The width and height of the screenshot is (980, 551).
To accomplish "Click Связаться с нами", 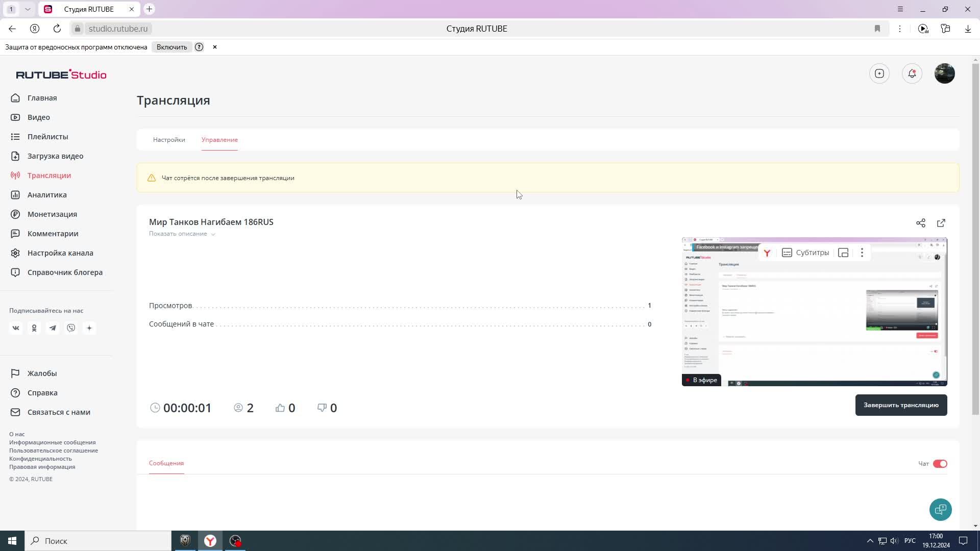I will click(x=50, y=412).
